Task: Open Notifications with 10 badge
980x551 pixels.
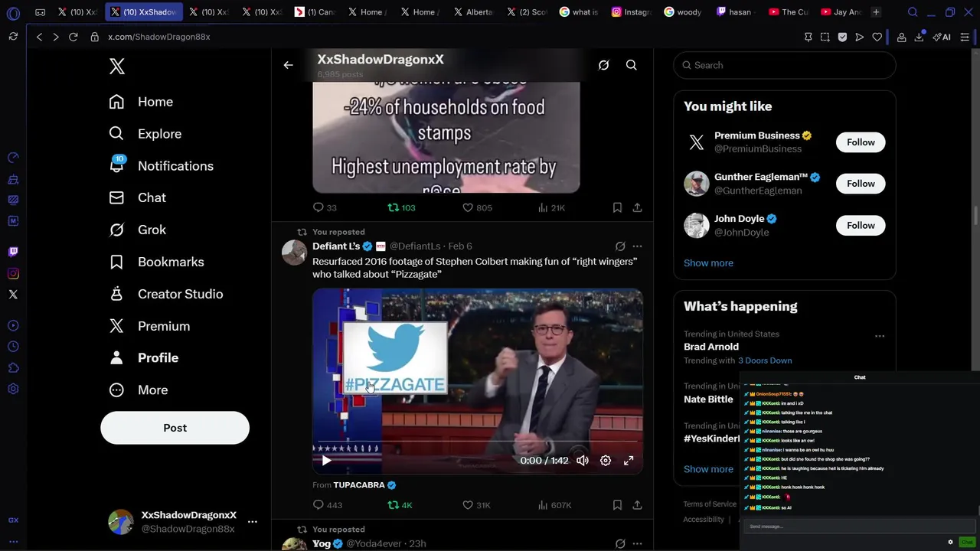Action: click(x=161, y=166)
